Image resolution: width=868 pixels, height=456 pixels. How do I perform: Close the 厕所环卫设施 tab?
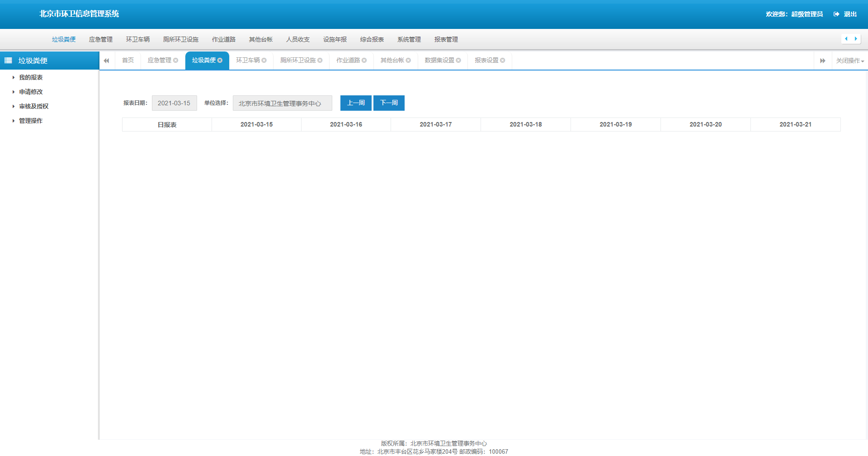click(x=320, y=61)
